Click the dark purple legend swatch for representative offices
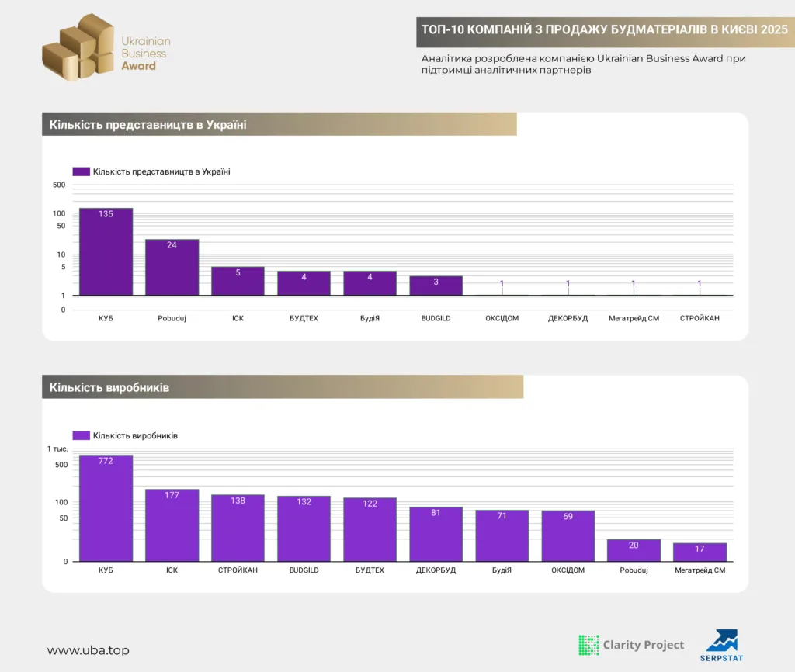 pyautogui.click(x=81, y=171)
